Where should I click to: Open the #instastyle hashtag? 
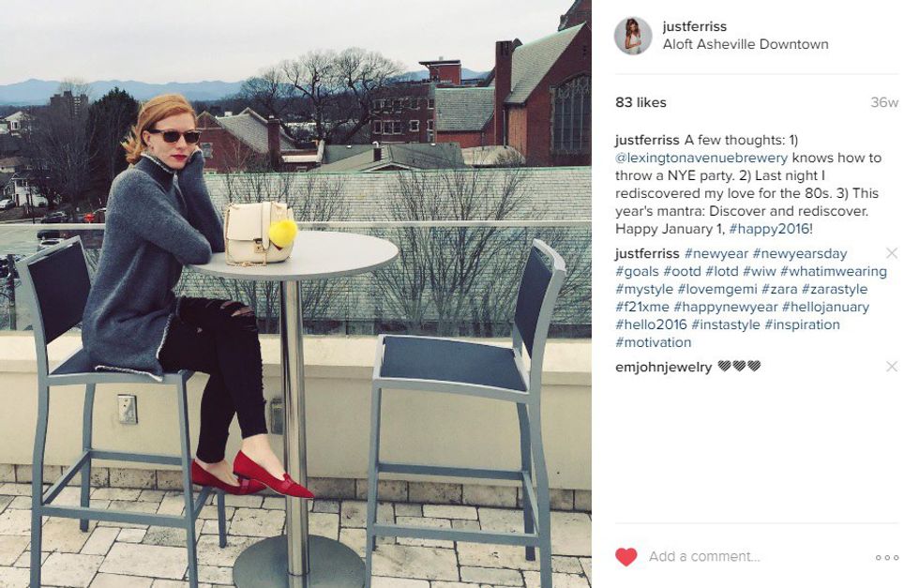[726, 324]
